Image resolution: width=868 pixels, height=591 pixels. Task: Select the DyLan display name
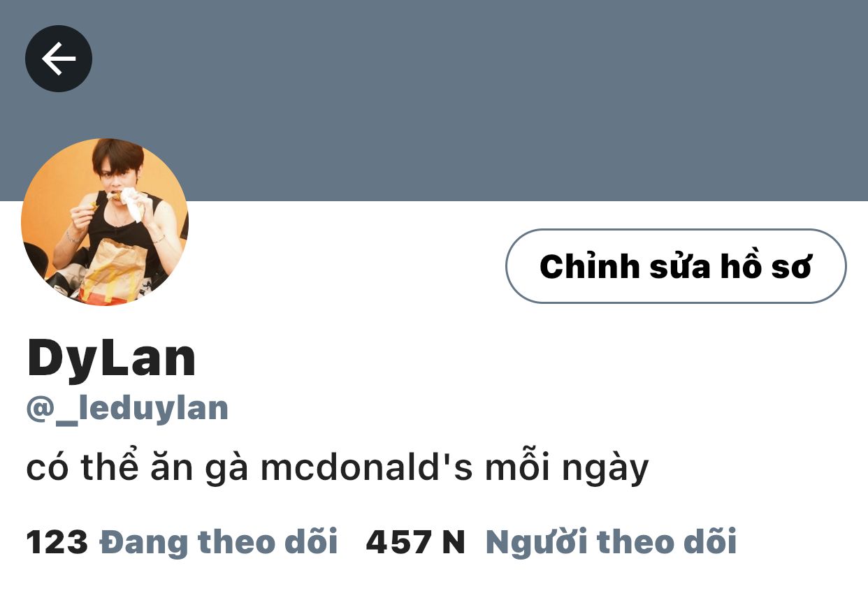pos(112,358)
